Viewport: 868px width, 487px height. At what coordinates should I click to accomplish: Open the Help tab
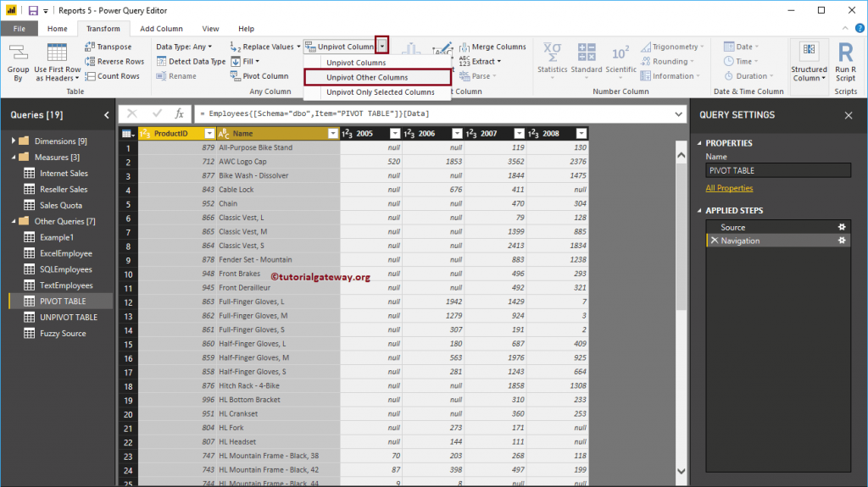[247, 29]
